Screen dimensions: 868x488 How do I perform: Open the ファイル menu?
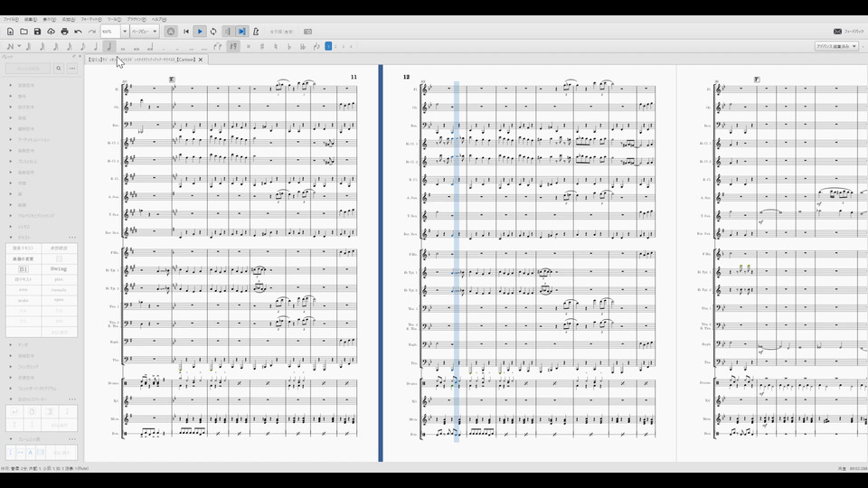coord(11,19)
